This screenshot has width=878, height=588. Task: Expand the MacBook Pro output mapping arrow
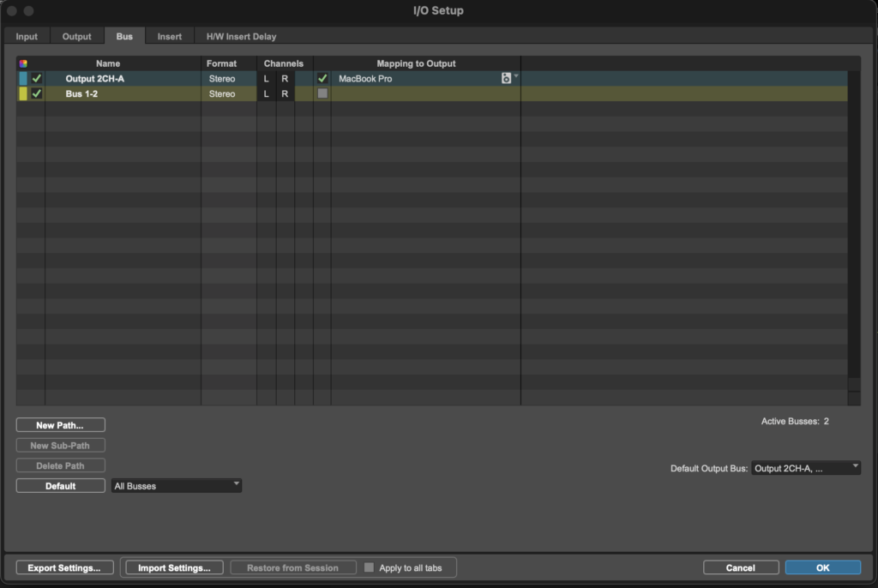point(516,77)
